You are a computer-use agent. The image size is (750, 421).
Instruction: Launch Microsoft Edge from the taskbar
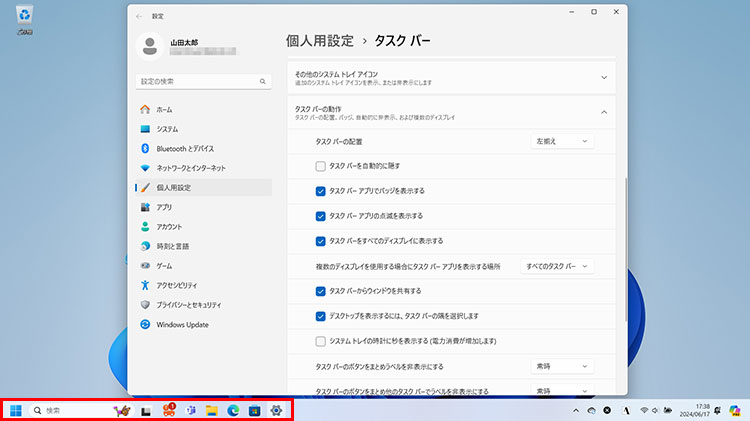(x=233, y=410)
